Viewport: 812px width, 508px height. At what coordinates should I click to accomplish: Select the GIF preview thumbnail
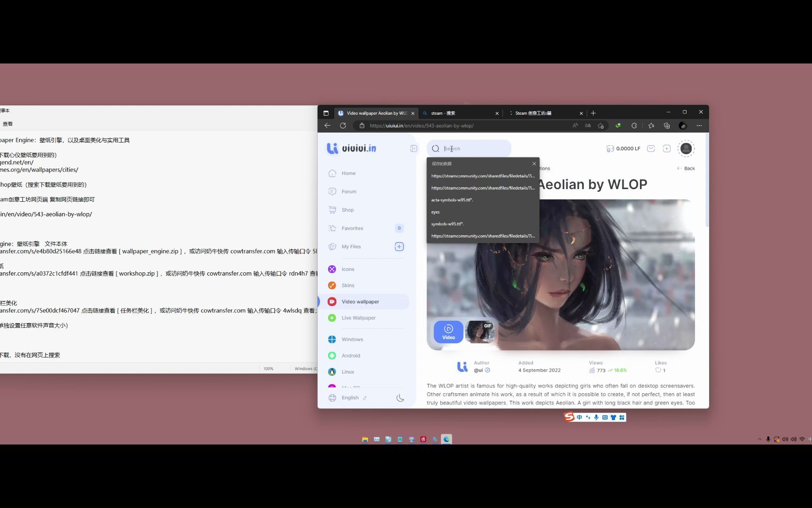(480, 332)
